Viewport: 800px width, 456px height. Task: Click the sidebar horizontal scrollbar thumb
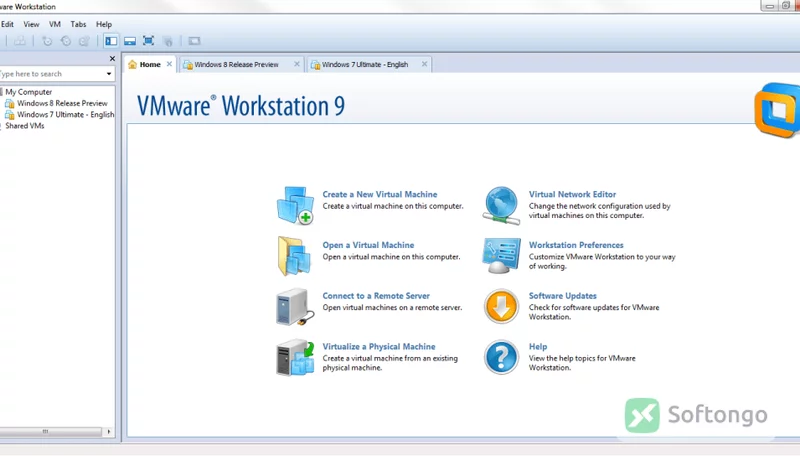(50, 432)
